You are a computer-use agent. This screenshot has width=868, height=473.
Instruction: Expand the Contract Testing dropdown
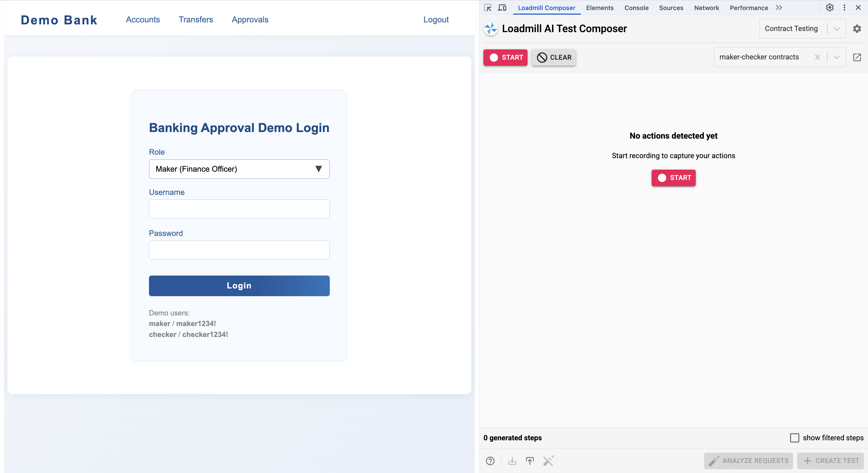(x=836, y=29)
